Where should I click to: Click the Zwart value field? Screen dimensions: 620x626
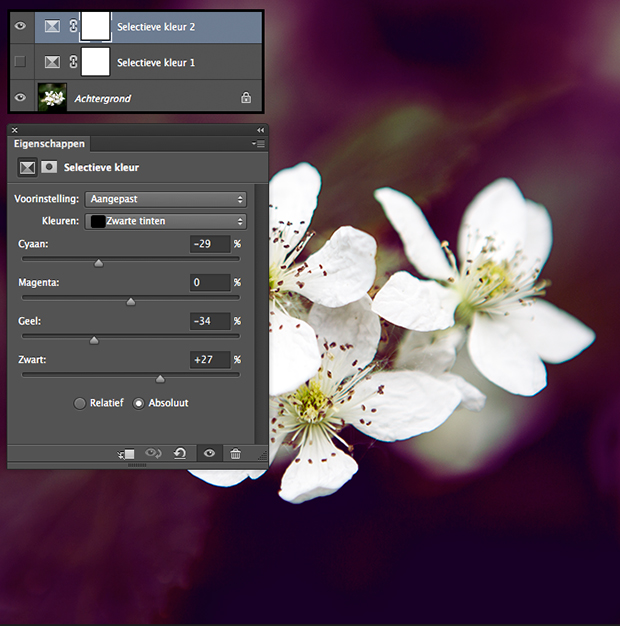[210, 360]
